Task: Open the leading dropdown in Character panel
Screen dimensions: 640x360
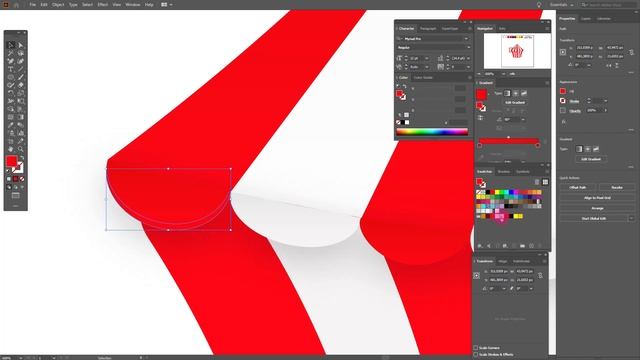Action: pyautogui.click(x=468, y=58)
